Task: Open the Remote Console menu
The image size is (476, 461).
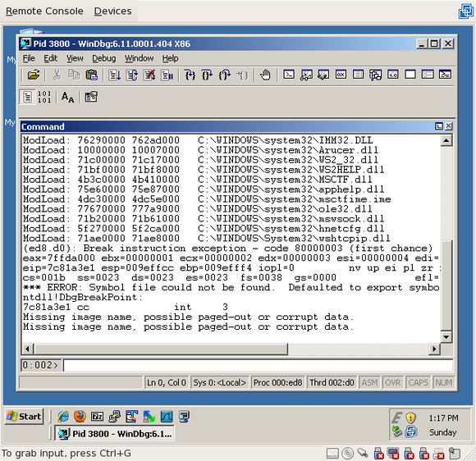Action: point(44,11)
